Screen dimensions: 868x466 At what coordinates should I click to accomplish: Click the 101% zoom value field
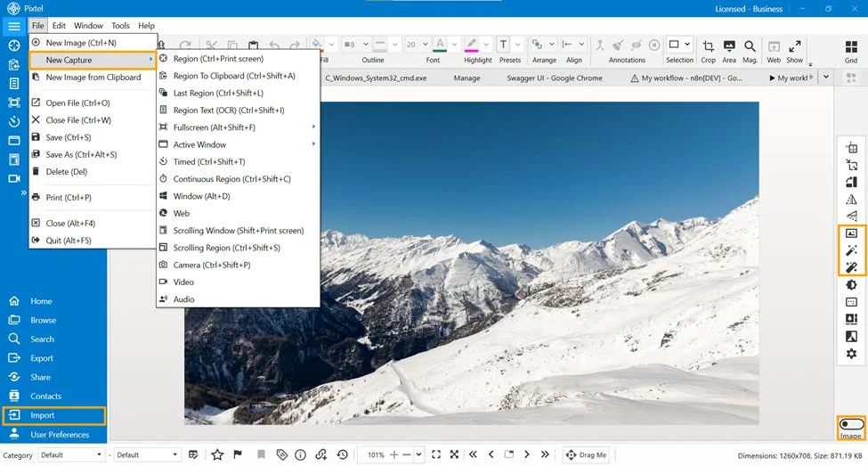point(376,455)
